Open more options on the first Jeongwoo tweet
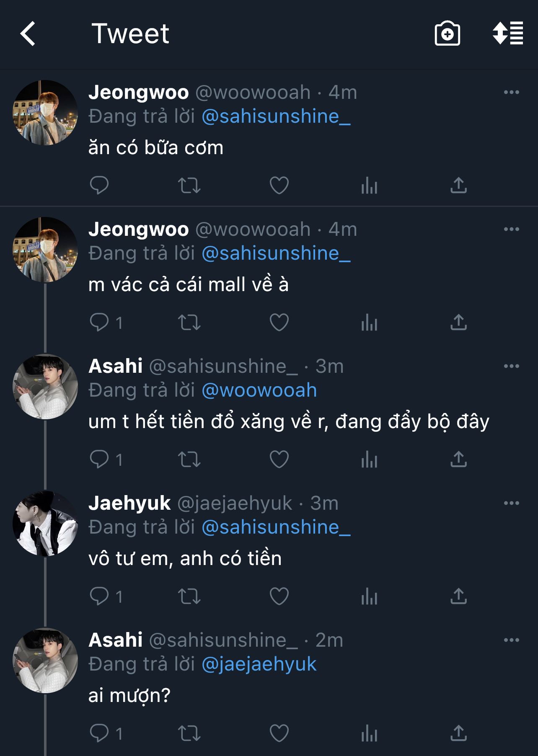Viewport: 538px width, 756px height. click(511, 92)
